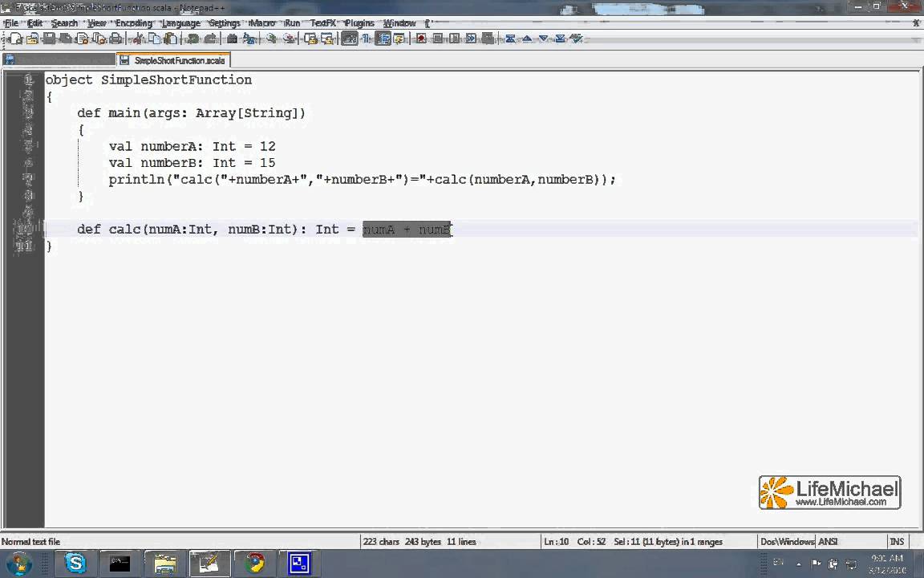Open the Edit menu

point(34,23)
